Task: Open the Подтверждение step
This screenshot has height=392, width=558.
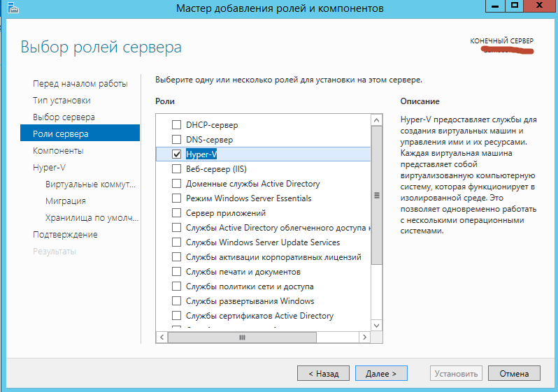Action: point(65,234)
